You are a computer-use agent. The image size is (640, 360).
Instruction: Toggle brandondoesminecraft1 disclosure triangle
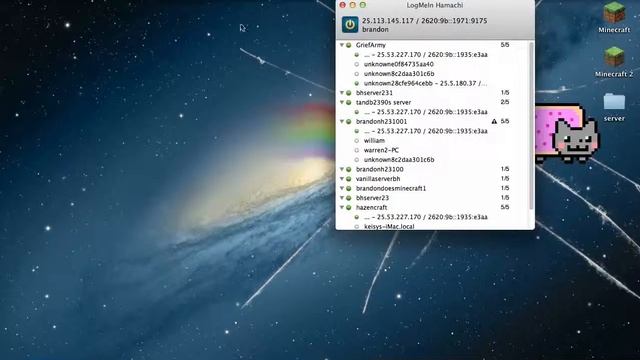click(342, 188)
